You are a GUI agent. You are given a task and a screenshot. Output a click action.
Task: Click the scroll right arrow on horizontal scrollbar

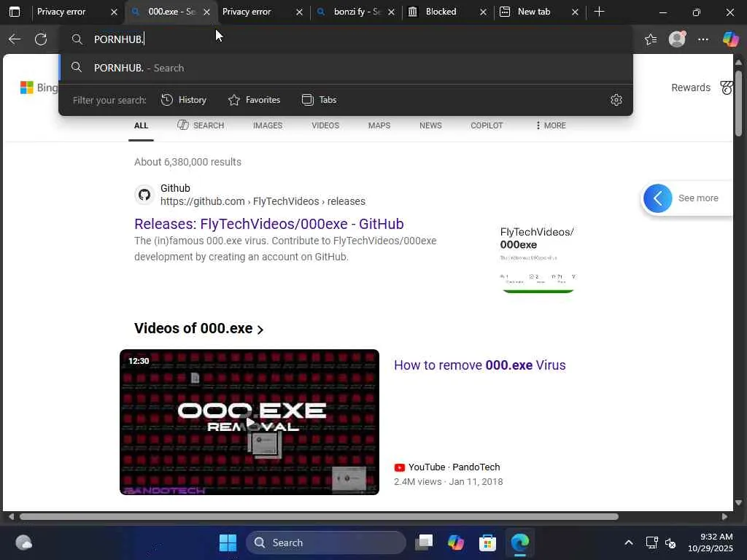click(x=724, y=517)
